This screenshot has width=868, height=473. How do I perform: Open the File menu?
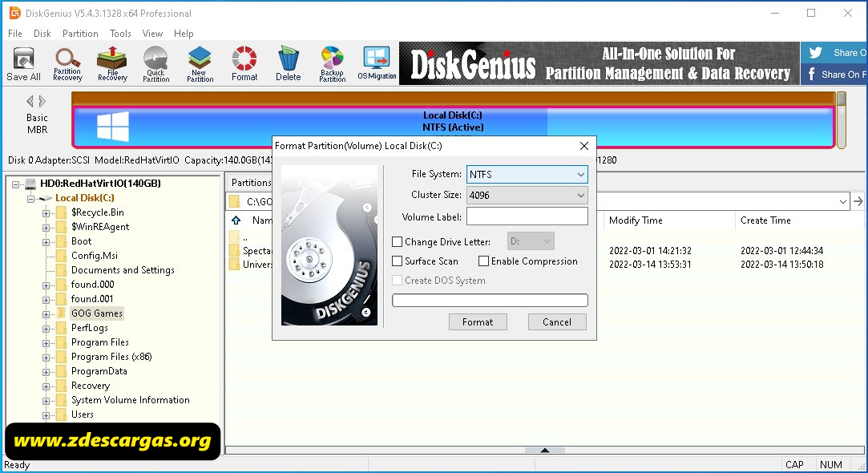(x=15, y=33)
